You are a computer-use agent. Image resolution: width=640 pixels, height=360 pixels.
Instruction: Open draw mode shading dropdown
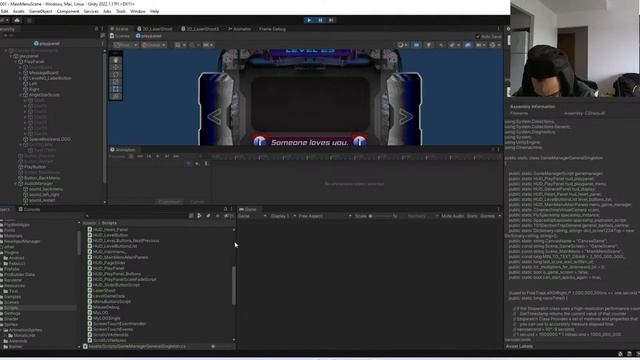coord(402,45)
